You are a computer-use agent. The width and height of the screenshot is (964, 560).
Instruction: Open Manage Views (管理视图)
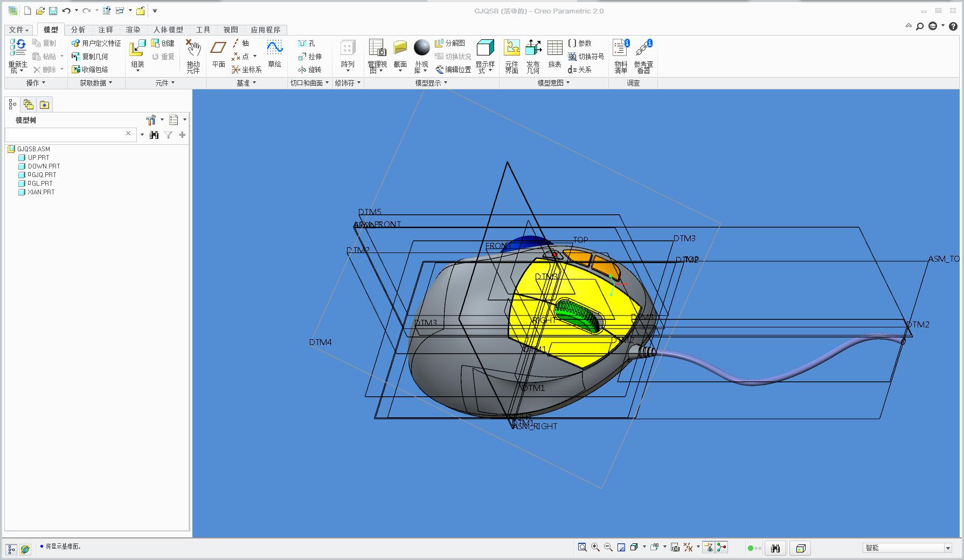coord(377,56)
